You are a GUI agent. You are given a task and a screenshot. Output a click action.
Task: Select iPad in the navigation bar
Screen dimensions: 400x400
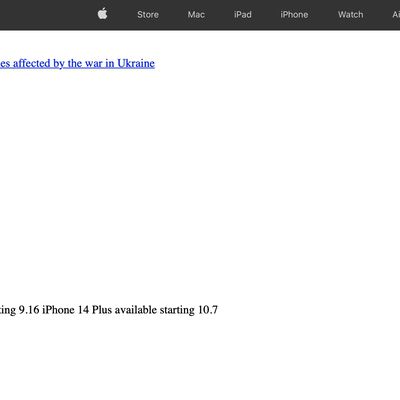243,15
